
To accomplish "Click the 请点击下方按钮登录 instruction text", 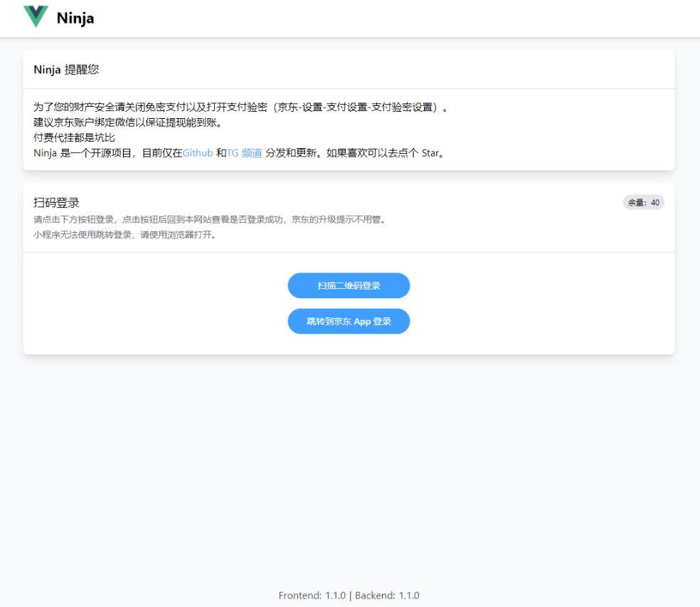I will [209, 220].
